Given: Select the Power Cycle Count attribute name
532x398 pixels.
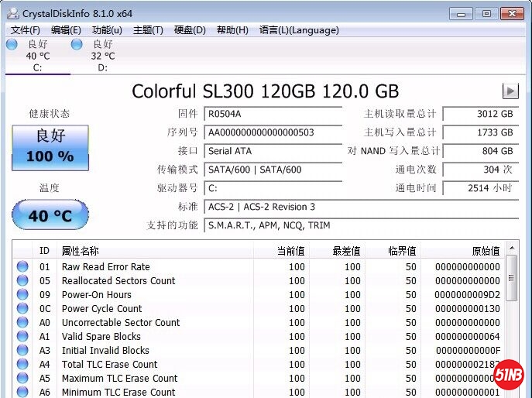Looking at the screenshot, I should point(101,308).
